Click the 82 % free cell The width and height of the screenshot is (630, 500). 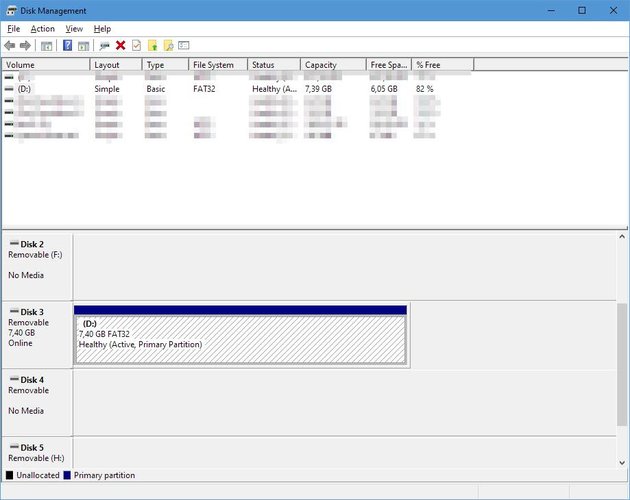click(425, 89)
